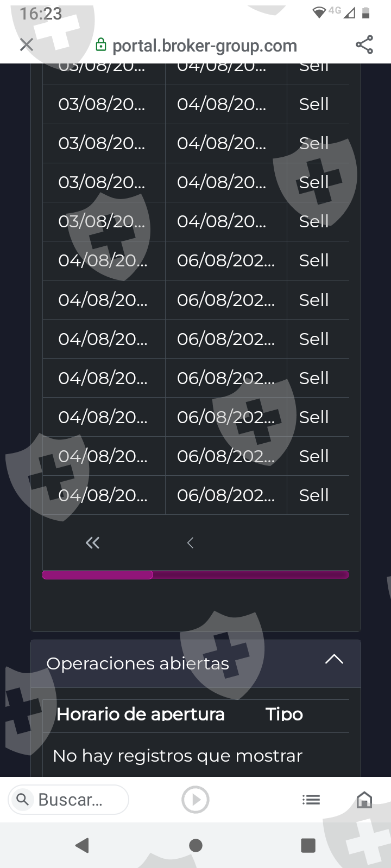Open the list menu icon
The image size is (391, 868).
coord(311,800)
